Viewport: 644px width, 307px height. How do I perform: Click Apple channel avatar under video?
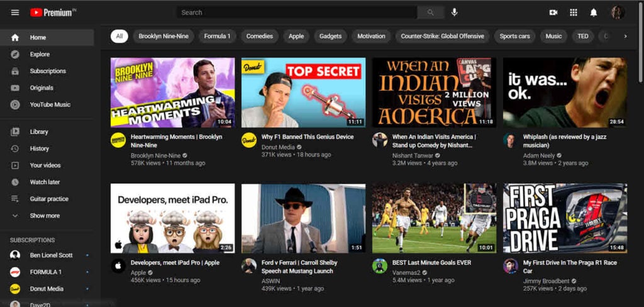[x=118, y=266]
